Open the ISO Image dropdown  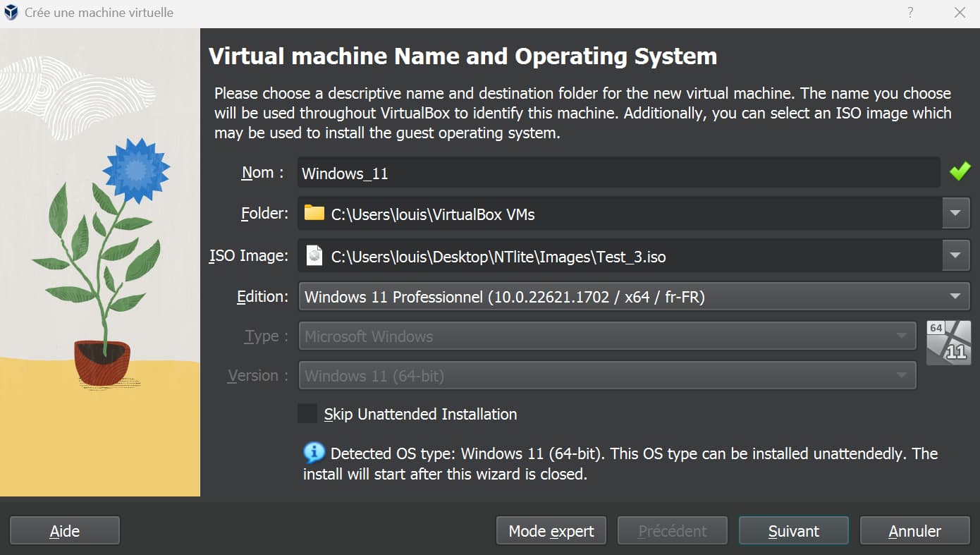coord(956,255)
